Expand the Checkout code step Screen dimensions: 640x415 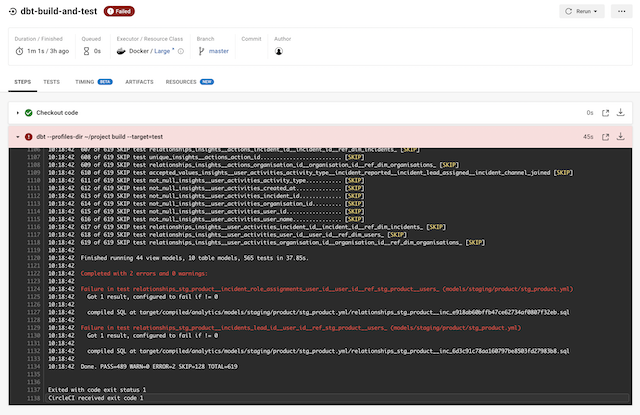(17, 113)
